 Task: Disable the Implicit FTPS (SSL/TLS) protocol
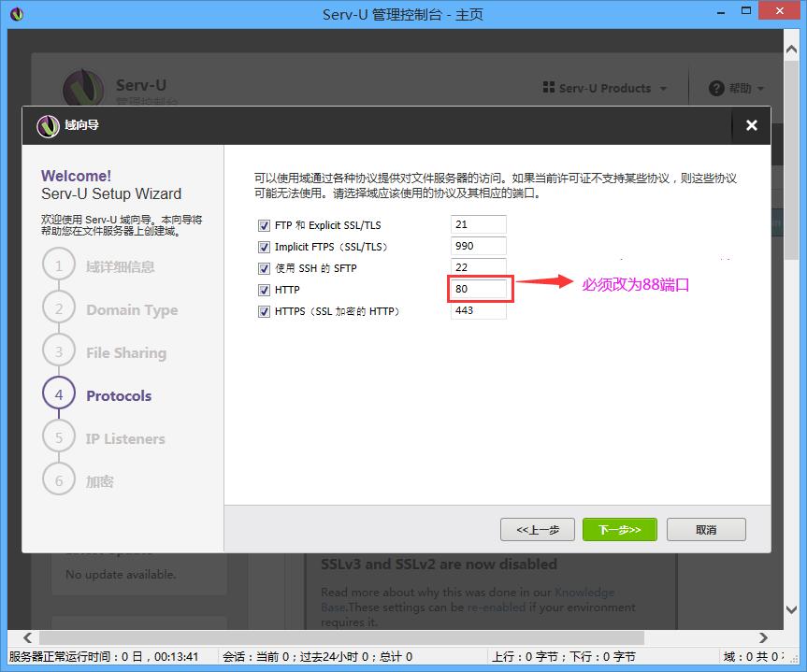(264, 246)
